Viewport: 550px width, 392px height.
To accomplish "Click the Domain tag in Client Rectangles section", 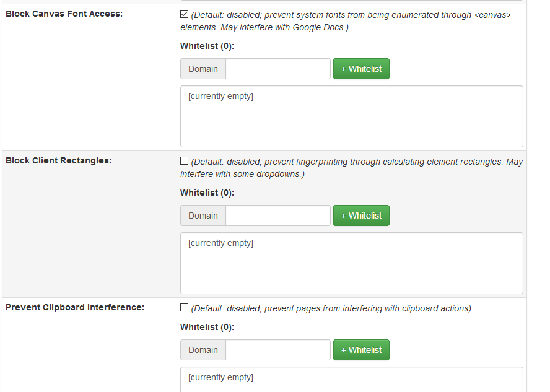I will [203, 216].
